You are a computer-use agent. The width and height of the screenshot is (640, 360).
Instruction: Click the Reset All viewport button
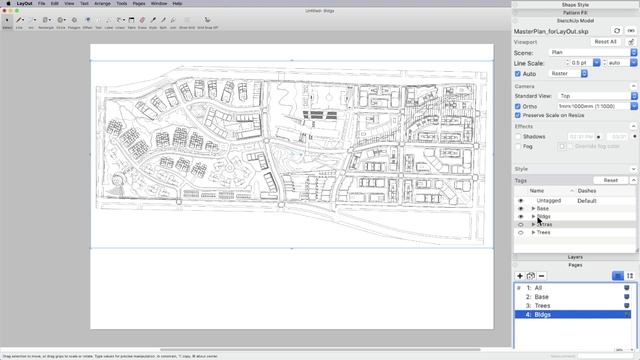click(x=605, y=42)
